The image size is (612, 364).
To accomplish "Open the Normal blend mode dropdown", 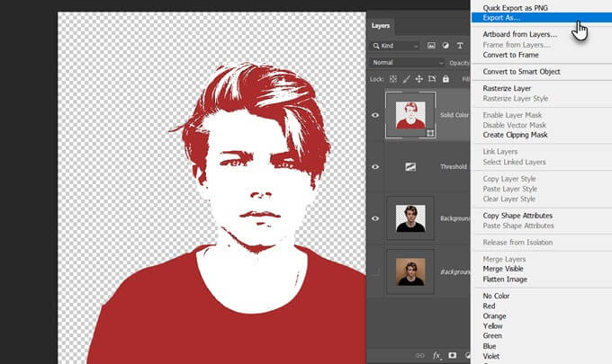I will coord(407,63).
